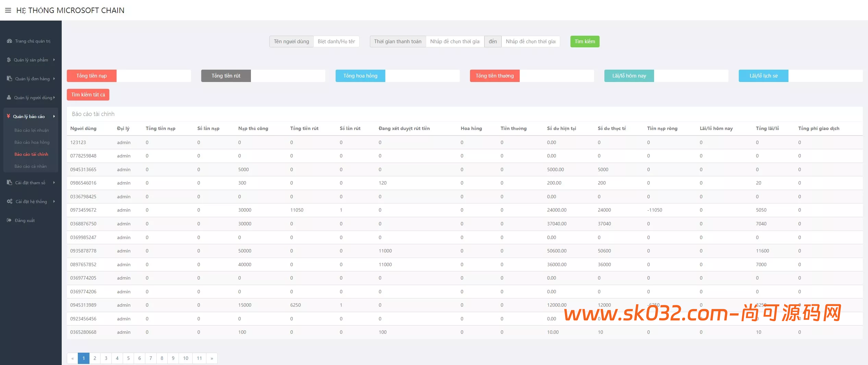Click the hamburger menu icon
The image size is (868, 365).
(8, 10)
